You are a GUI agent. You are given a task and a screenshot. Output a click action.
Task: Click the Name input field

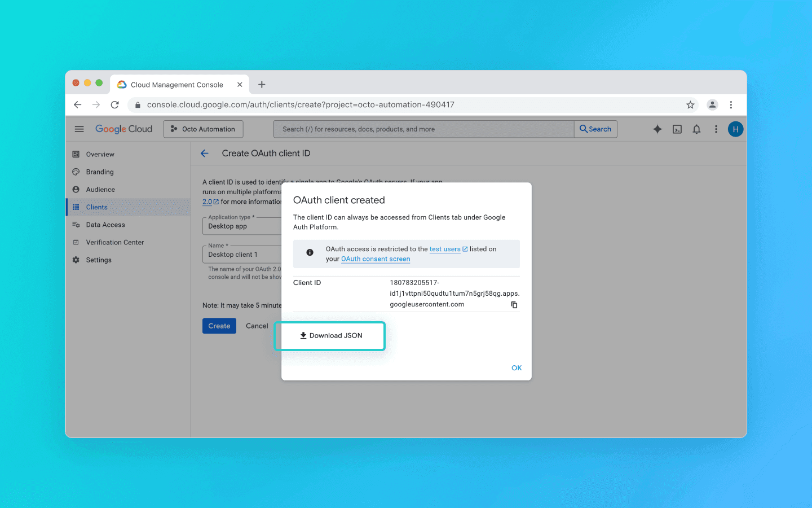[242, 254]
